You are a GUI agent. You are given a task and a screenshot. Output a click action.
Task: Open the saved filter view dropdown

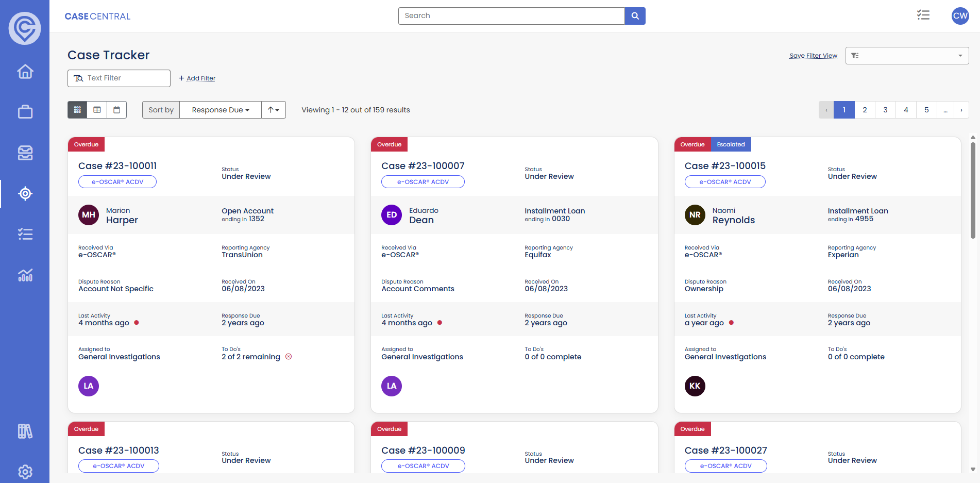(907, 56)
